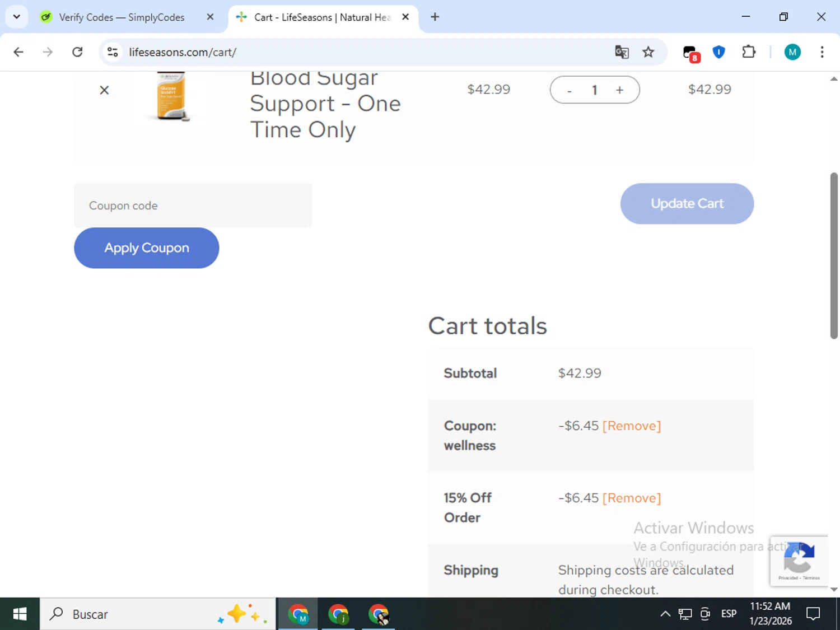840x630 pixels.
Task: Show hidden system tray icons
Action: [x=665, y=614]
